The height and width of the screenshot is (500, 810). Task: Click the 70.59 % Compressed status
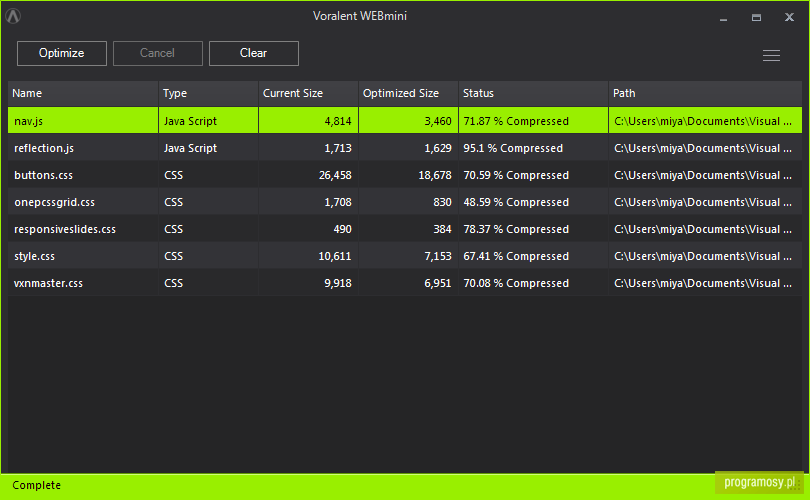(516, 175)
